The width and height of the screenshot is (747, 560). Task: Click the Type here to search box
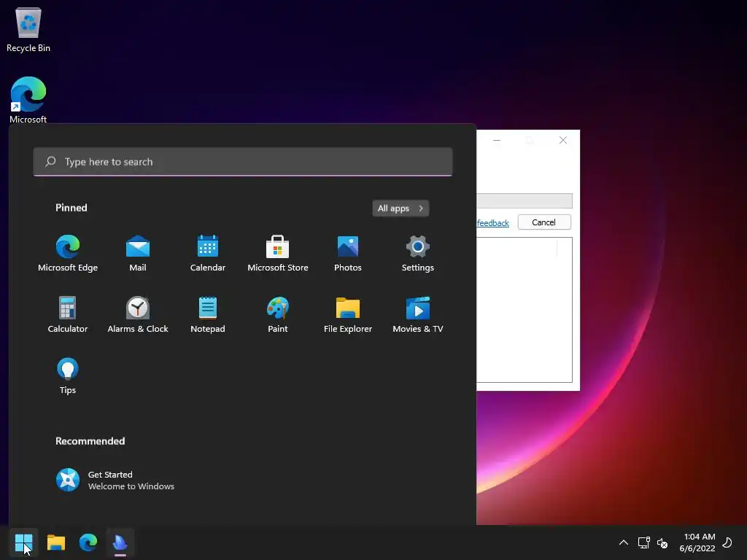[243, 162]
